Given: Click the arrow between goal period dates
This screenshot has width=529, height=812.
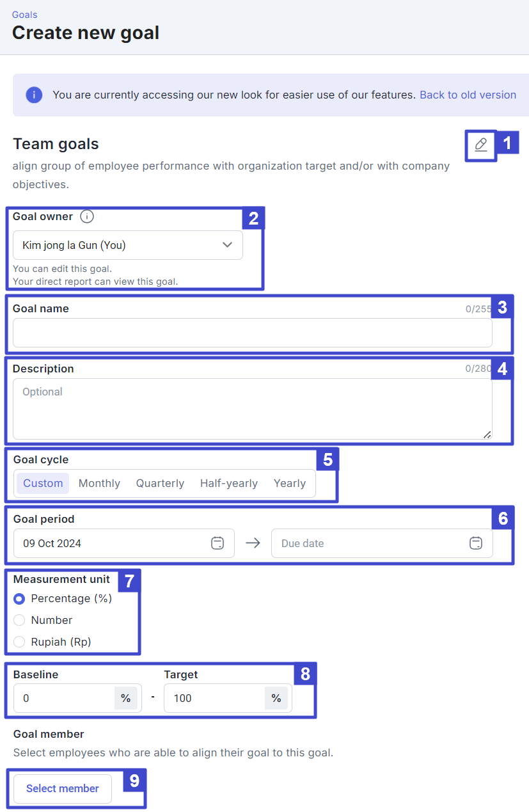Looking at the screenshot, I should pyautogui.click(x=253, y=543).
